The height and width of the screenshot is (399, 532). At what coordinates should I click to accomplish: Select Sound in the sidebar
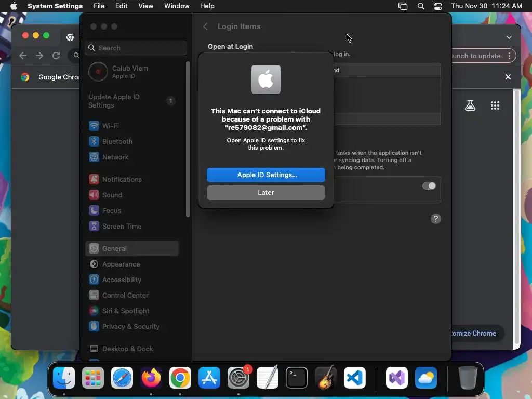(x=132, y=195)
